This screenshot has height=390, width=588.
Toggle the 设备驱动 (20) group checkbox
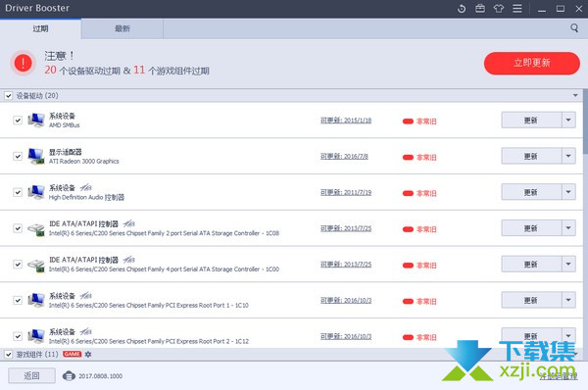(x=8, y=96)
